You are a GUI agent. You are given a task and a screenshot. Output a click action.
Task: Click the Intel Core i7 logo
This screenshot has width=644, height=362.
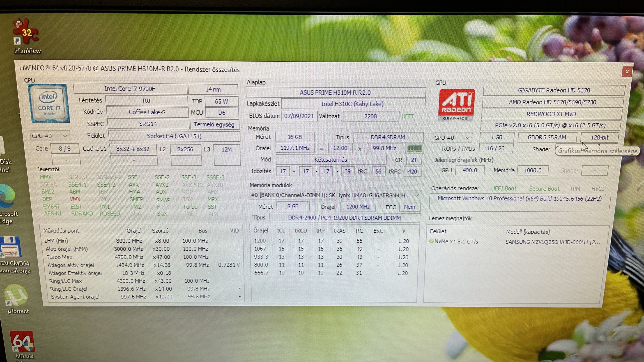point(49,103)
